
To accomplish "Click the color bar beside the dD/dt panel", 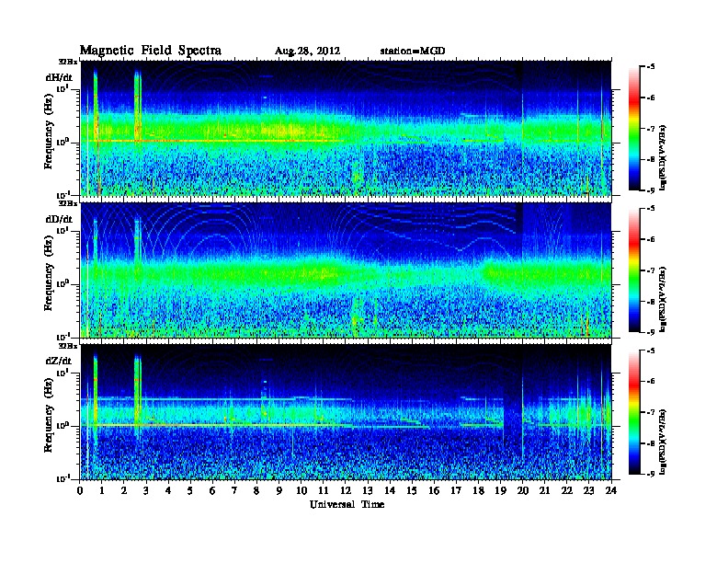I will click(x=634, y=270).
